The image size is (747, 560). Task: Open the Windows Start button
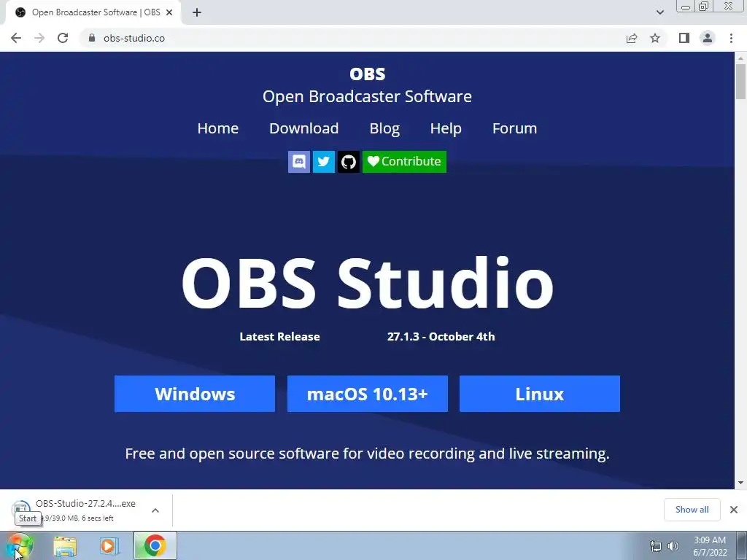pyautogui.click(x=20, y=546)
